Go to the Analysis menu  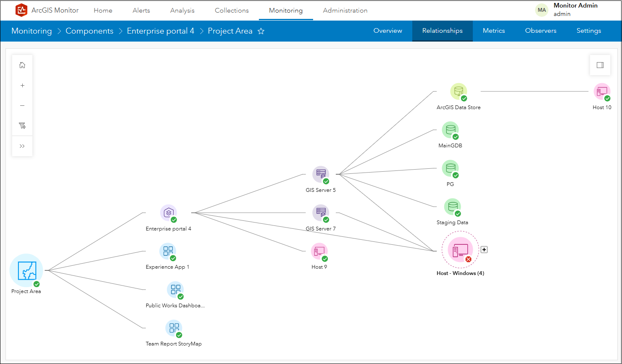point(182,10)
